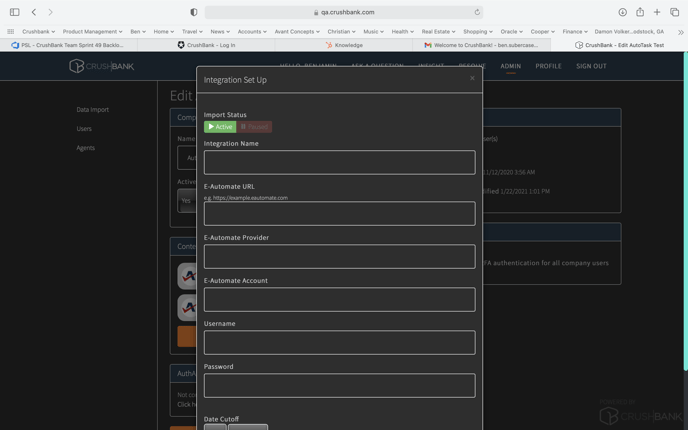688x430 pixels.
Task: Click the page vertical scrollbar
Action: coord(685,211)
